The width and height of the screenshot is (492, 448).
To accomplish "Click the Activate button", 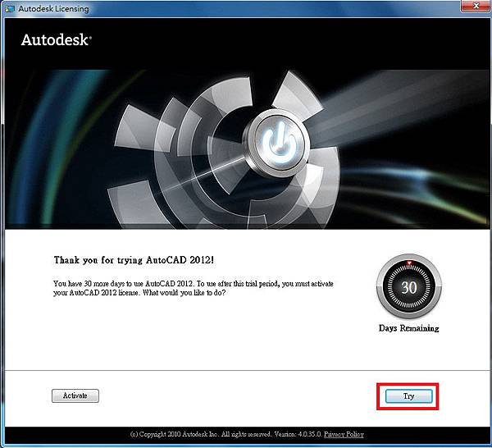I will point(75,395).
